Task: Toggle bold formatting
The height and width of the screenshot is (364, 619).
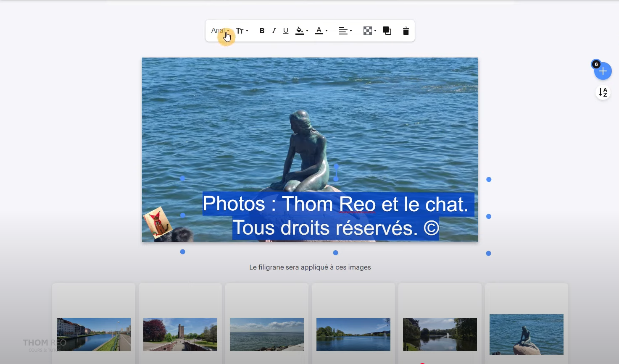Action: click(262, 31)
